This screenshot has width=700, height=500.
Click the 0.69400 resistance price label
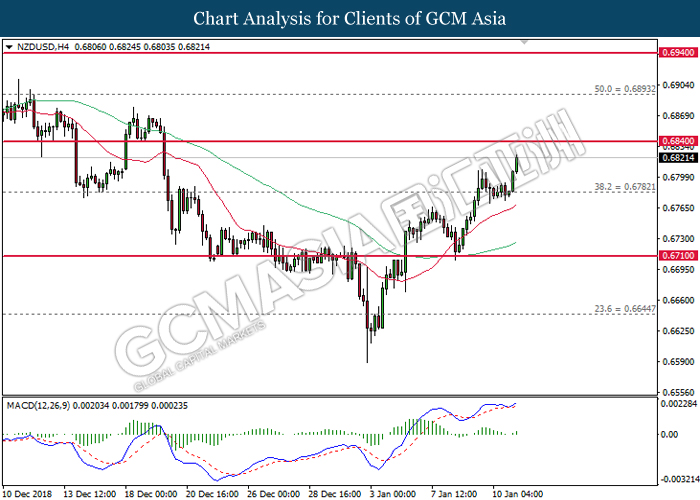pos(678,53)
